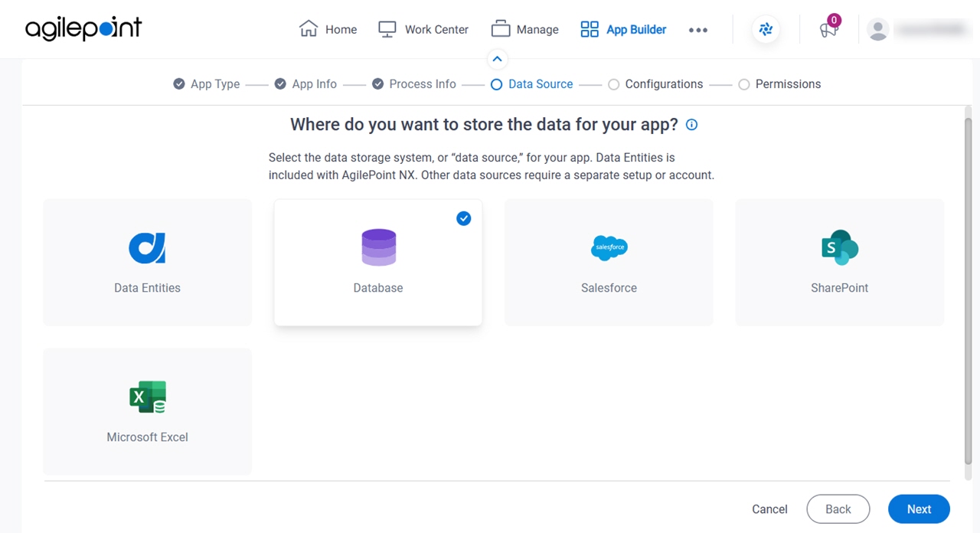The height and width of the screenshot is (533, 980).
Task: Click the vertical scrollbar on right
Action: click(x=968, y=291)
